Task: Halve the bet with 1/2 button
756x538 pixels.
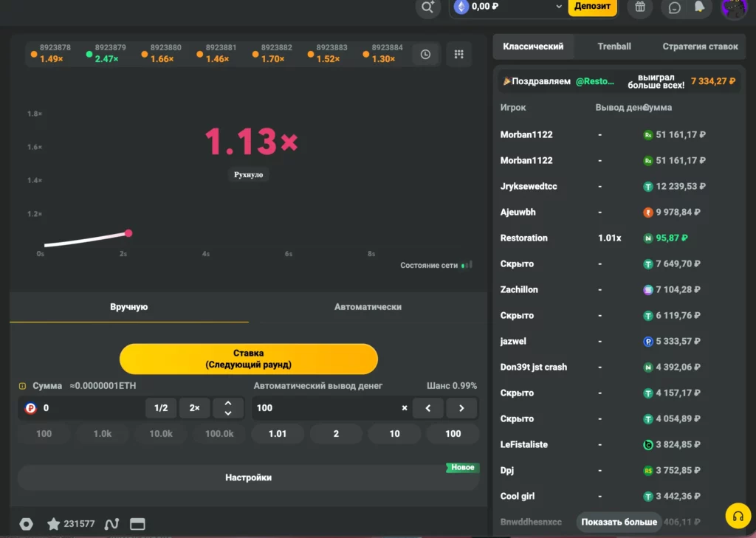Action: pyautogui.click(x=161, y=408)
